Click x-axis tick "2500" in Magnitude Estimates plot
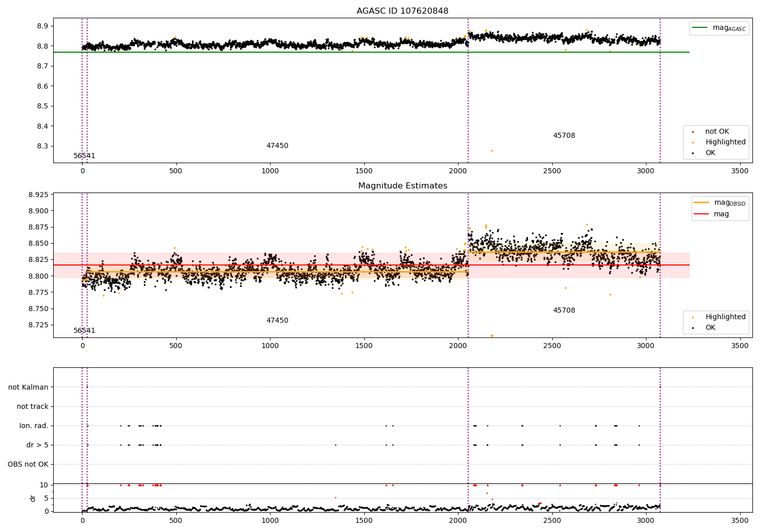 [x=552, y=346]
